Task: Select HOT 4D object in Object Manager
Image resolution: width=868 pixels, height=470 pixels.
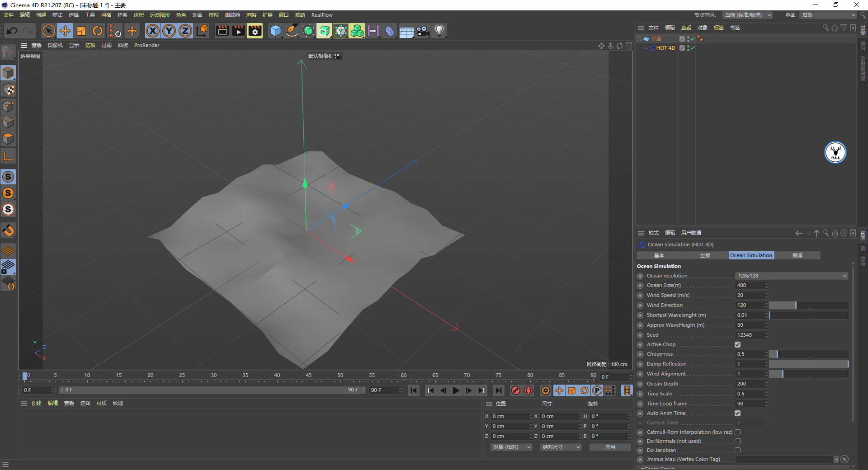Action: (665, 48)
